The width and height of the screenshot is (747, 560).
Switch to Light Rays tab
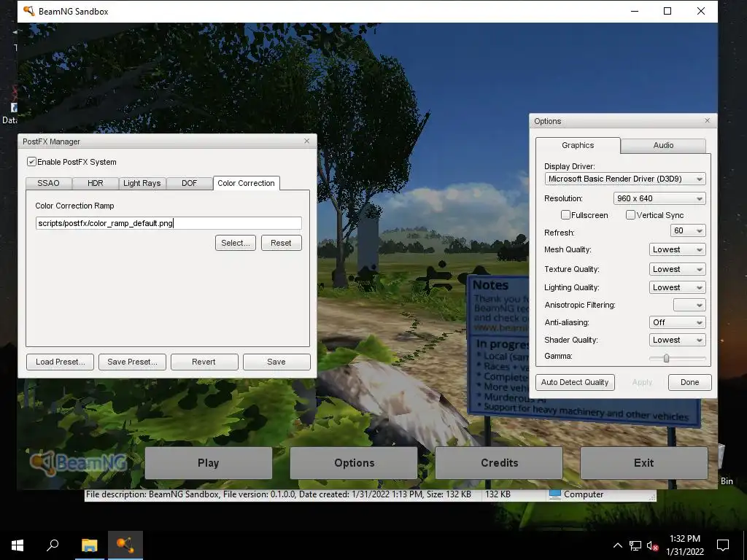pyautogui.click(x=142, y=183)
